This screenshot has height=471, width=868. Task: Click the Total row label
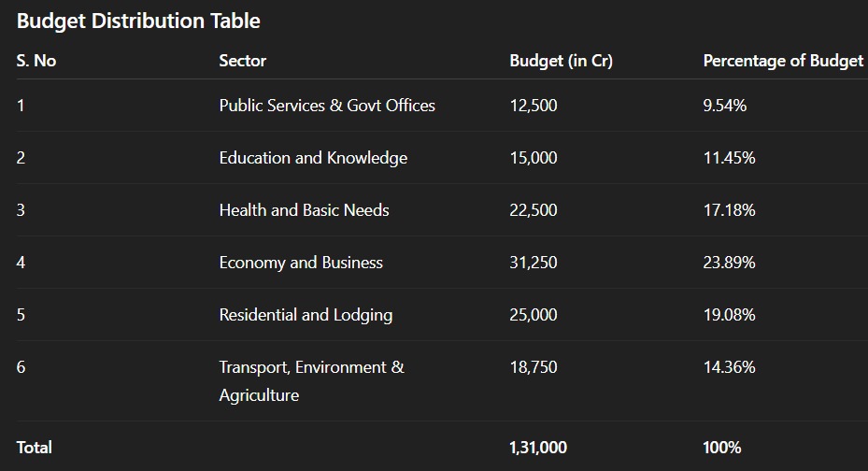[x=35, y=448]
